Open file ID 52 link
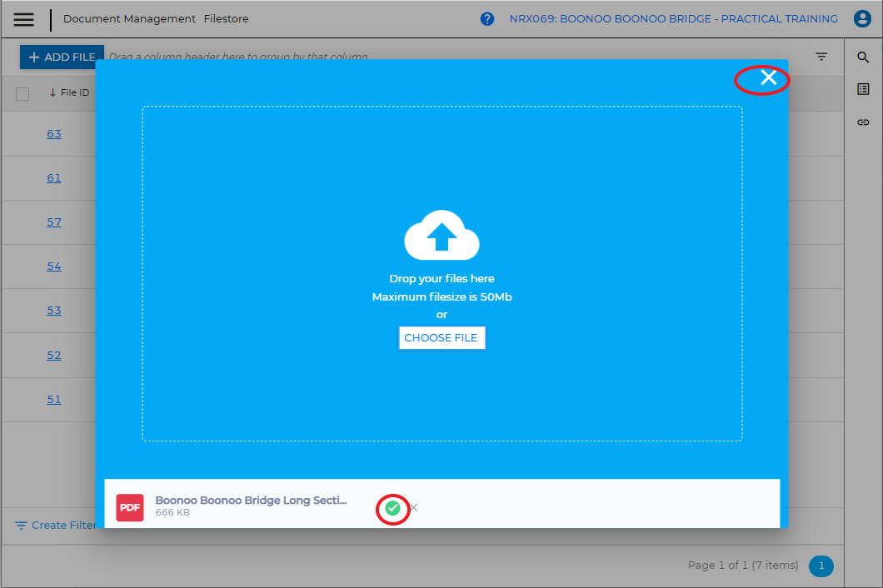This screenshot has width=883, height=588. [x=54, y=355]
